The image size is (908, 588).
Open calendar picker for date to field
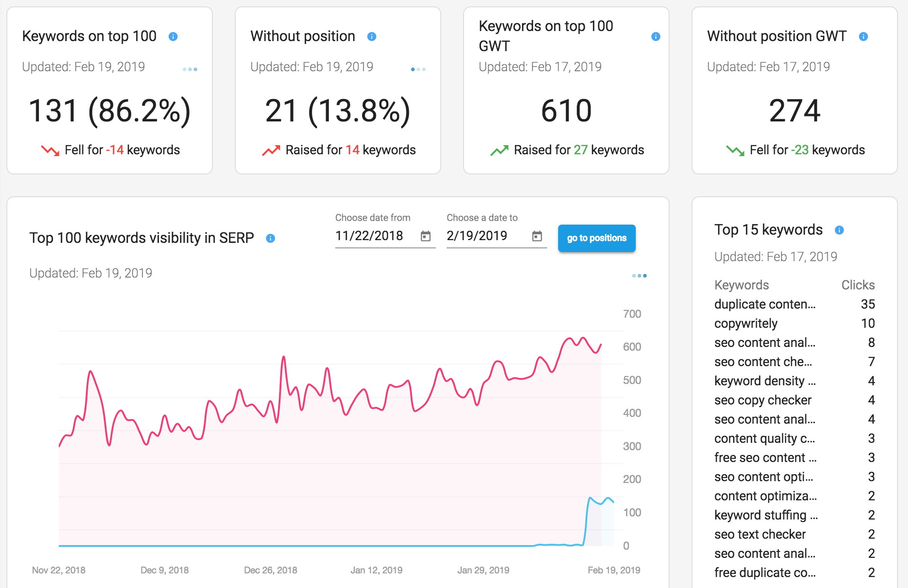537,236
